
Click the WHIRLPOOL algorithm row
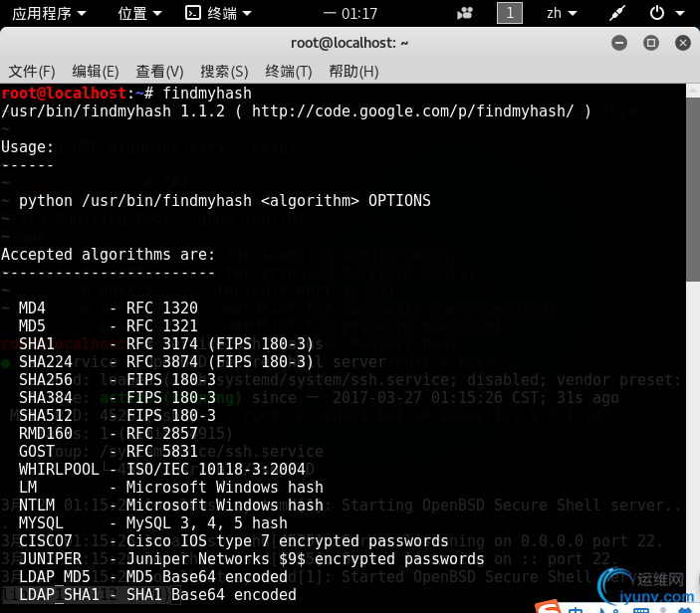162,469
